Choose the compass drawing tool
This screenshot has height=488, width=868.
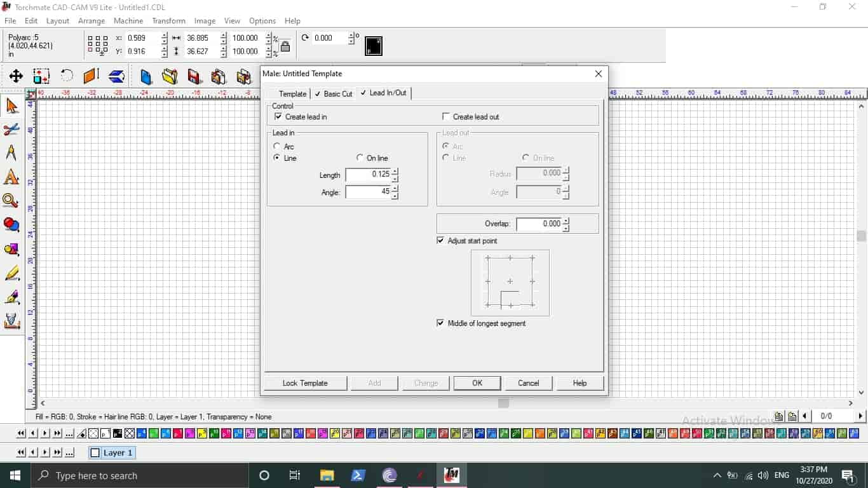pos(11,153)
